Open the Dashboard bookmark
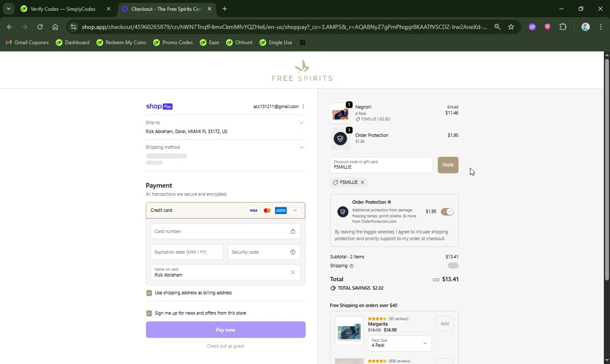 [73, 43]
